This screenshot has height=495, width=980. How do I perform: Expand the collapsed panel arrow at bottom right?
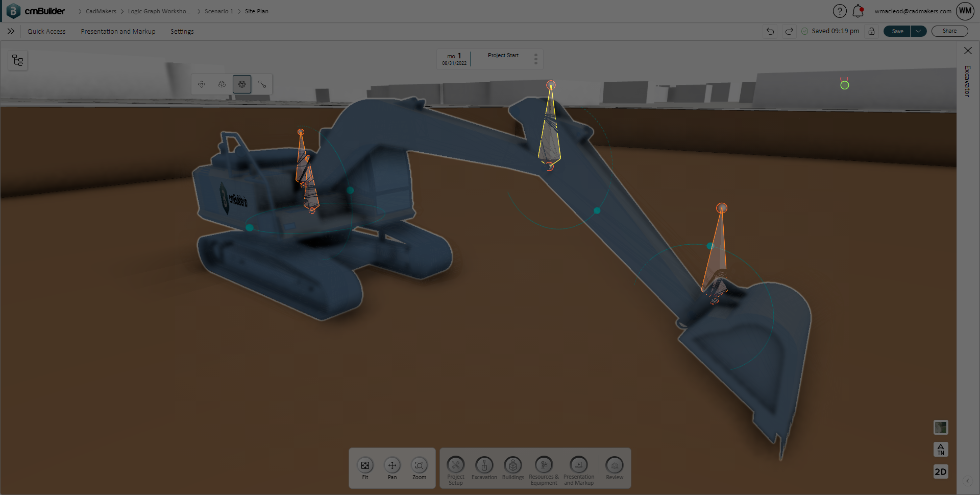coord(967,481)
